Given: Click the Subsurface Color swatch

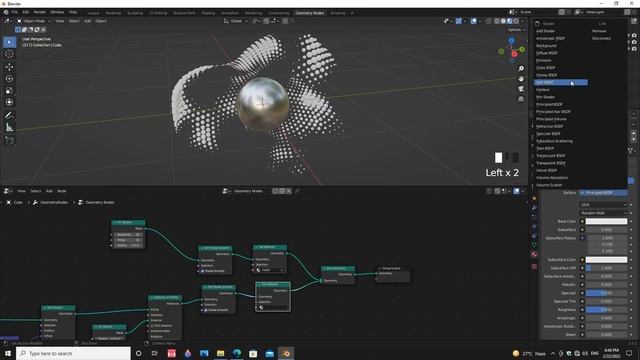Looking at the screenshot, I should point(606,260).
